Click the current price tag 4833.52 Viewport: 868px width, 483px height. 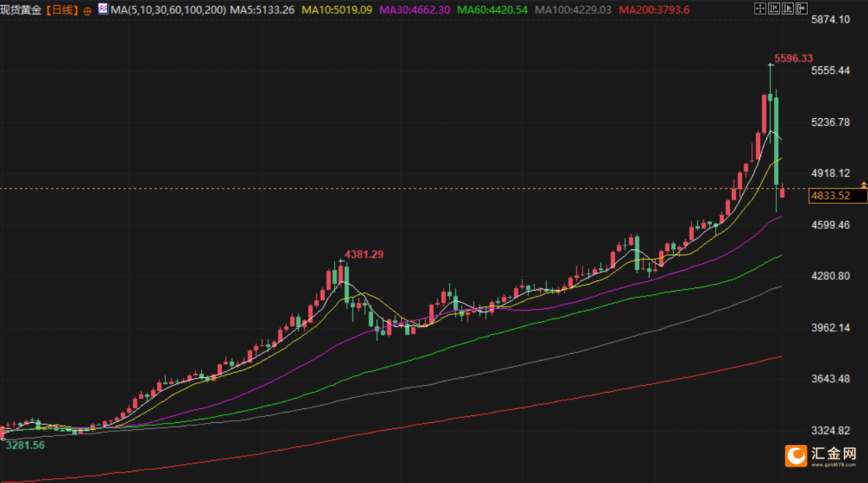838,196
